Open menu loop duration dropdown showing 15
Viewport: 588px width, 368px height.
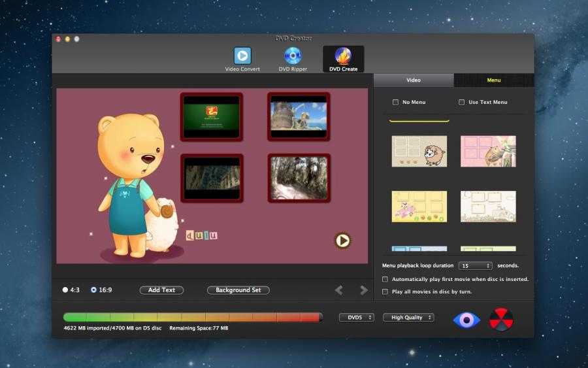point(475,265)
